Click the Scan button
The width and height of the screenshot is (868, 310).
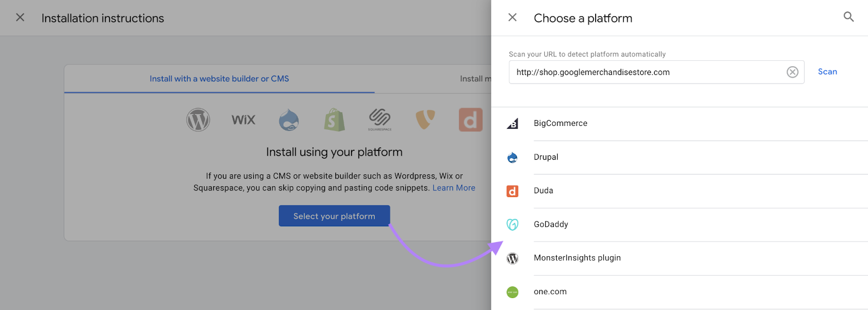click(827, 72)
